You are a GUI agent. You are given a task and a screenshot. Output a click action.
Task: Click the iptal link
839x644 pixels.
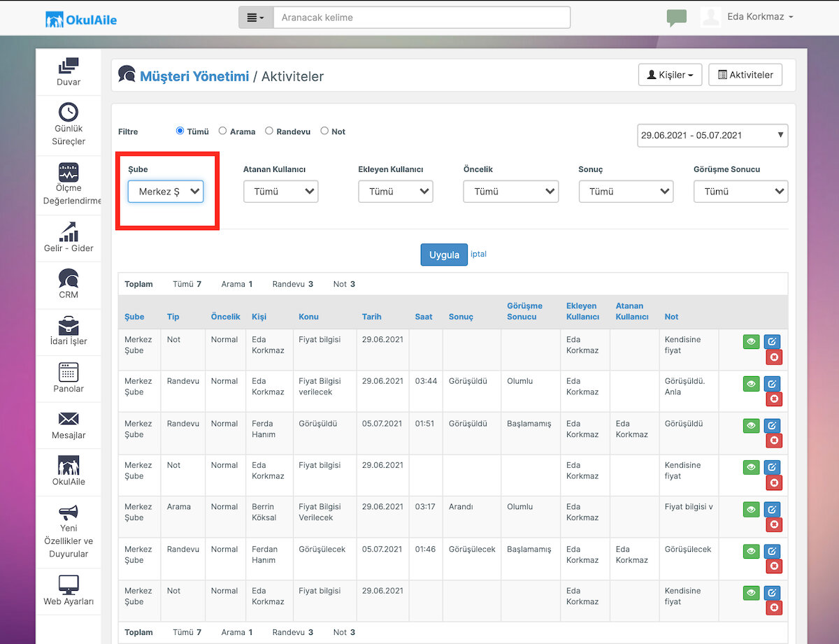tap(479, 254)
